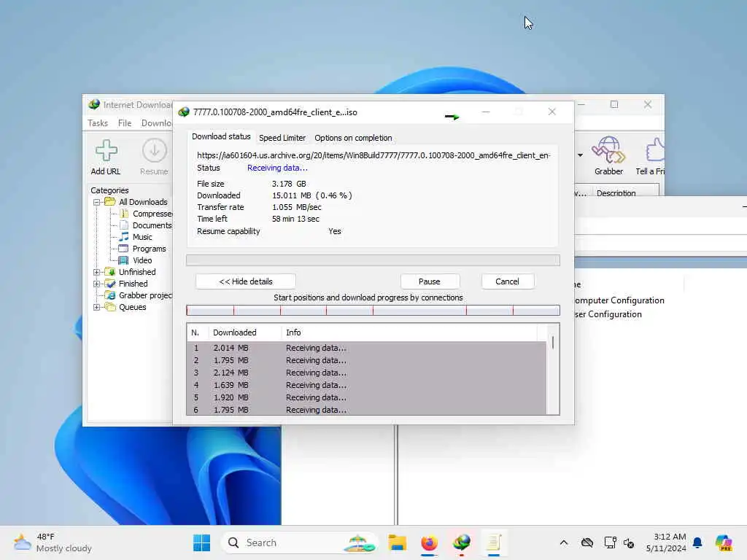This screenshot has width=747, height=560.
Task: Click Internet Download Manager taskbar icon
Action: point(462,542)
